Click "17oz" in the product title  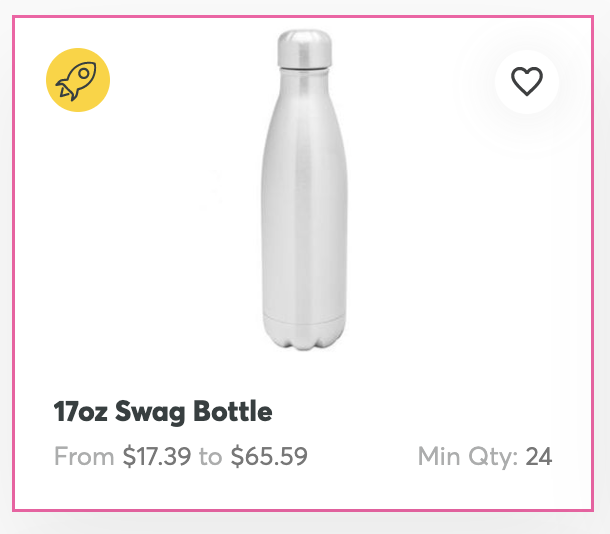pos(81,411)
